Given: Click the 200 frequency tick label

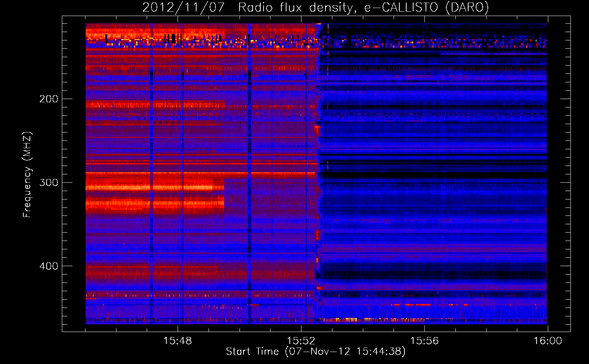Looking at the screenshot, I should tap(49, 99).
